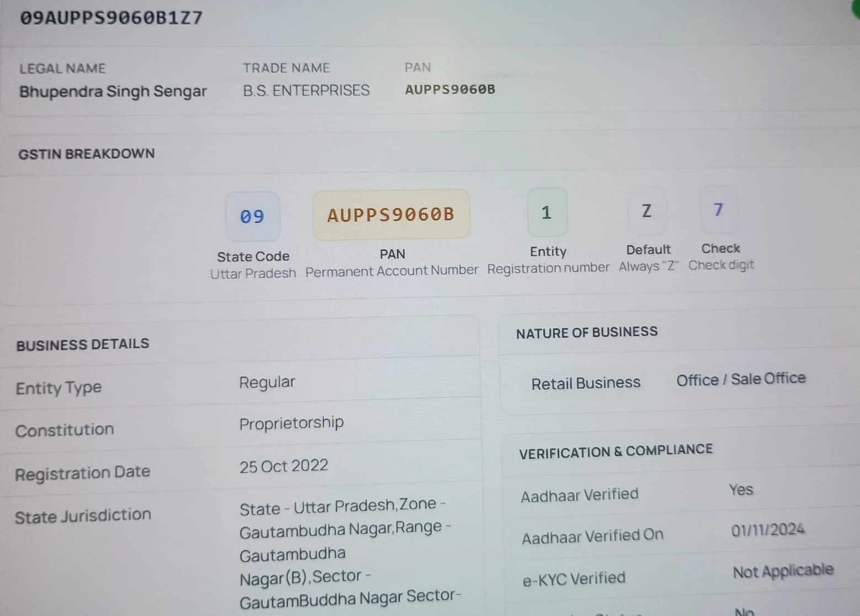This screenshot has width=860, height=616.
Task: Select the Regular entity type value
Action: [267, 383]
